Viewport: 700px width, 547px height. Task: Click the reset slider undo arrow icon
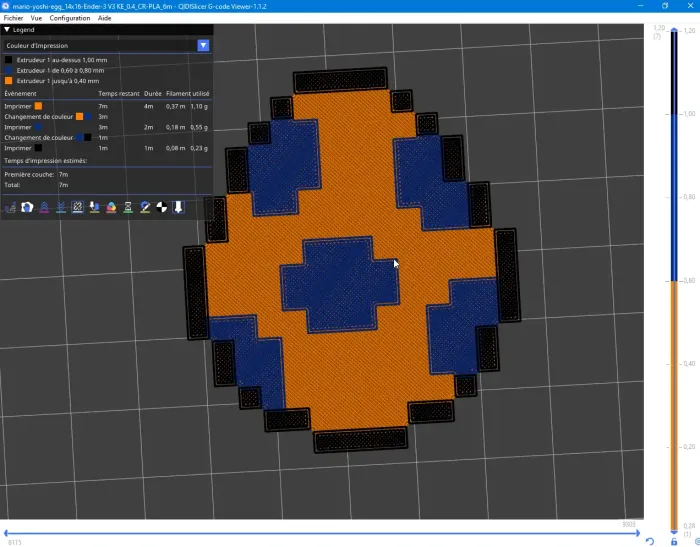650,542
